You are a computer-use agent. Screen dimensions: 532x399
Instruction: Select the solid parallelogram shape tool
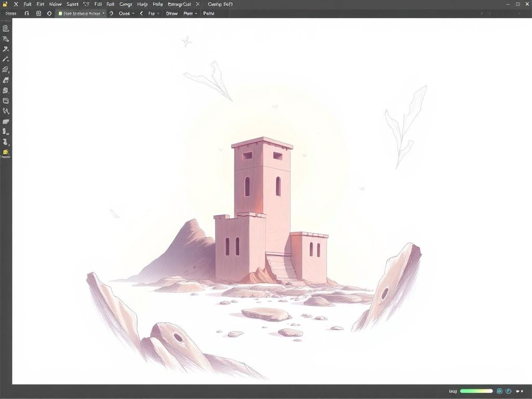(x=5, y=122)
